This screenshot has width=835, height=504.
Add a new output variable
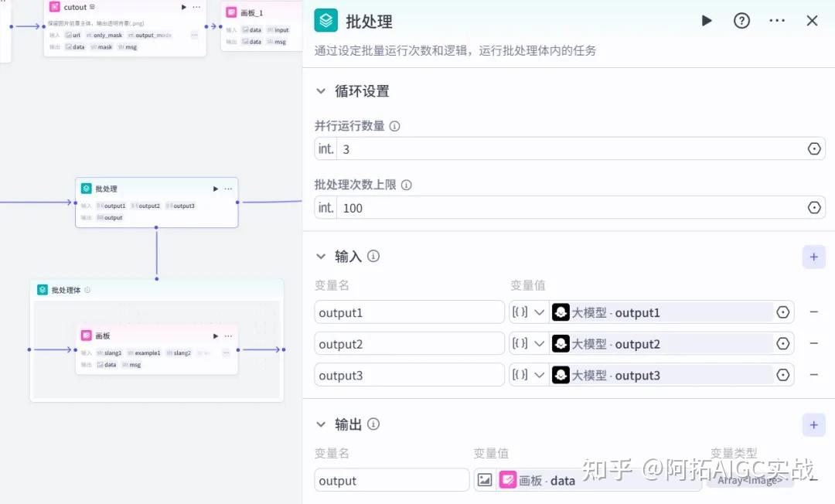coord(813,424)
